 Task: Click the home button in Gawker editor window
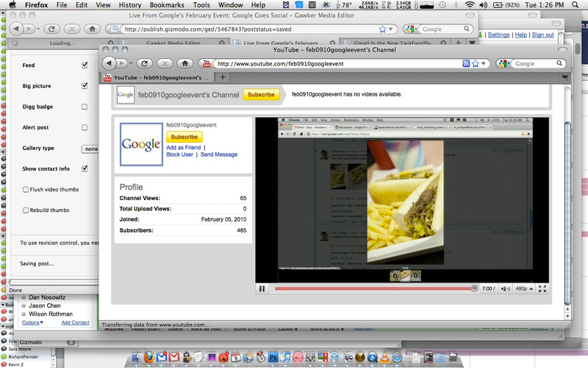pos(93,29)
